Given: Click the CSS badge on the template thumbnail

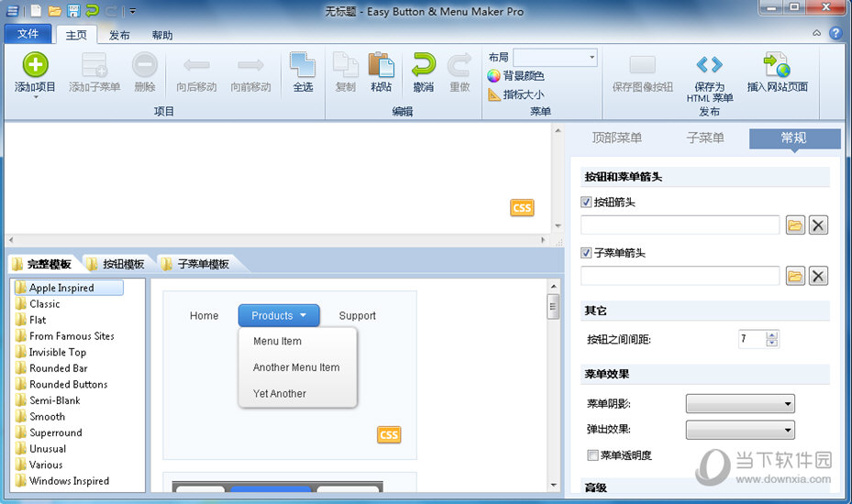Looking at the screenshot, I should [x=389, y=434].
